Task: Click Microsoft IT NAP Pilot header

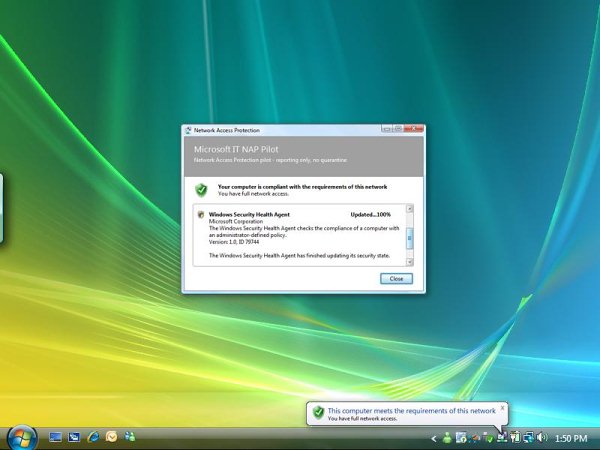Action: click(x=236, y=149)
